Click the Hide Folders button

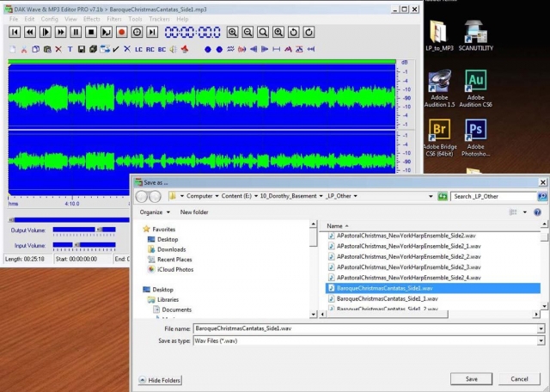tap(160, 380)
